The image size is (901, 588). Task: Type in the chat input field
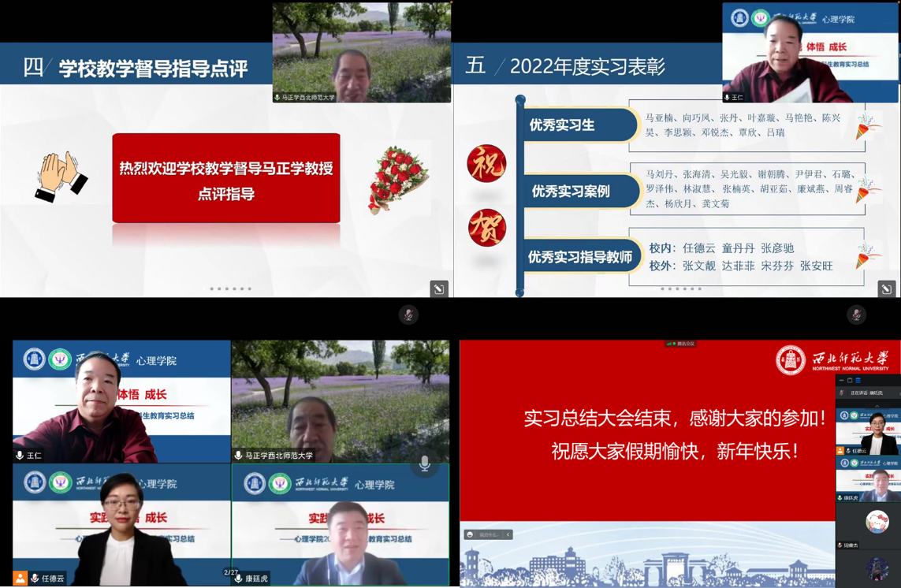(x=490, y=534)
